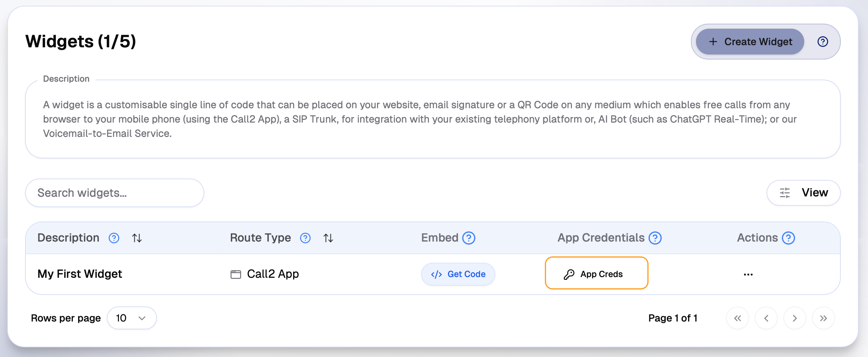
Task: Click Route Type help icon
Action: 305,238
